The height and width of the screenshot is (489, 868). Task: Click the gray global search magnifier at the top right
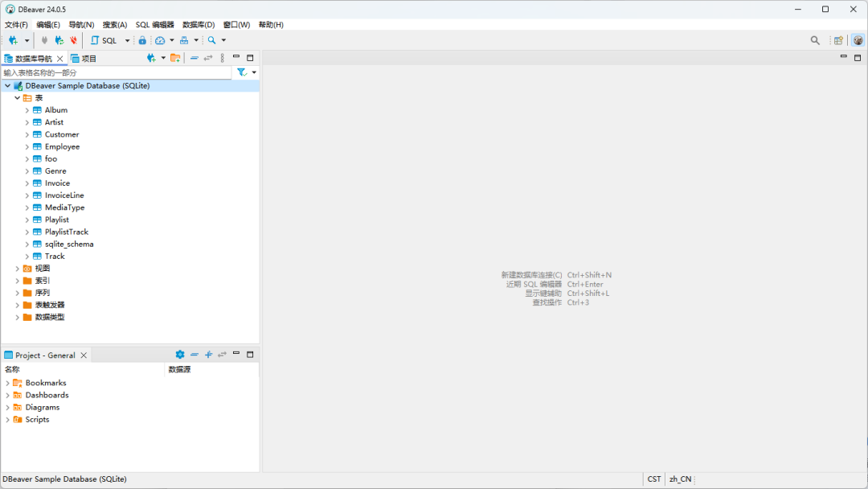[815, 40]
